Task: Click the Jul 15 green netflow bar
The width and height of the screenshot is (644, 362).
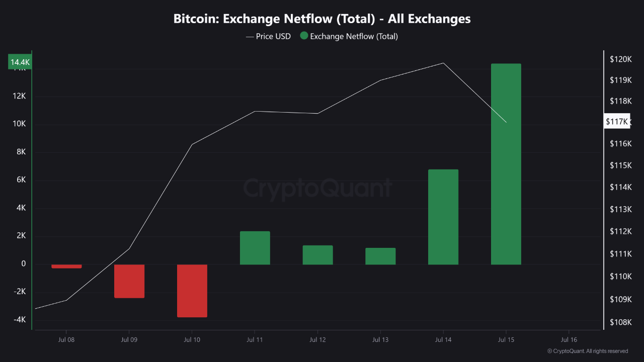Action: click(506, 164)
